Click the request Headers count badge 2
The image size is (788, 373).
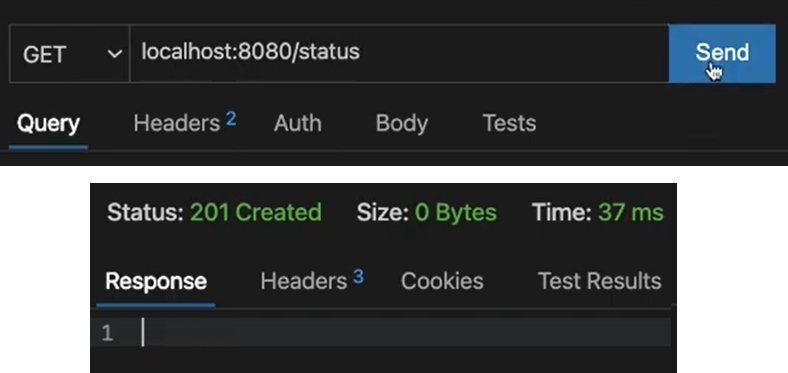[x=231, y=119]
